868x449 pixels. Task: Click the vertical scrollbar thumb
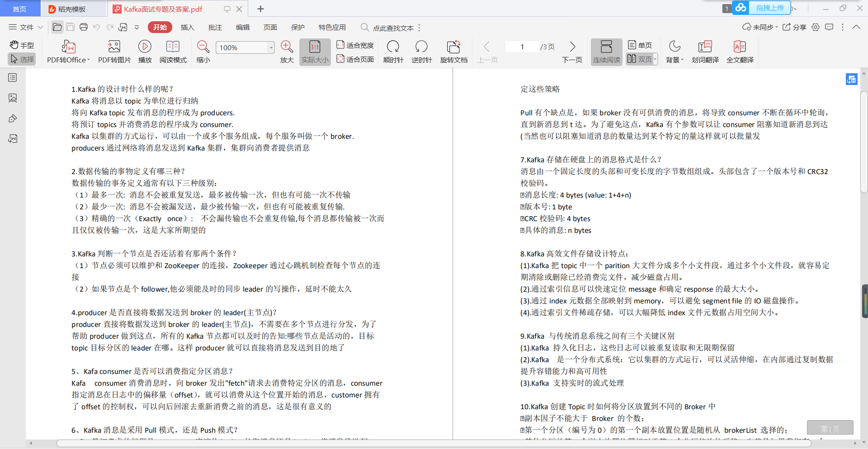864,142
